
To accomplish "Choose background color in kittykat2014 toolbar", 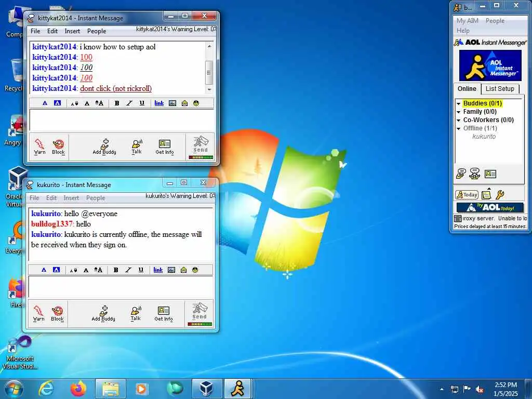I will 57,103.
